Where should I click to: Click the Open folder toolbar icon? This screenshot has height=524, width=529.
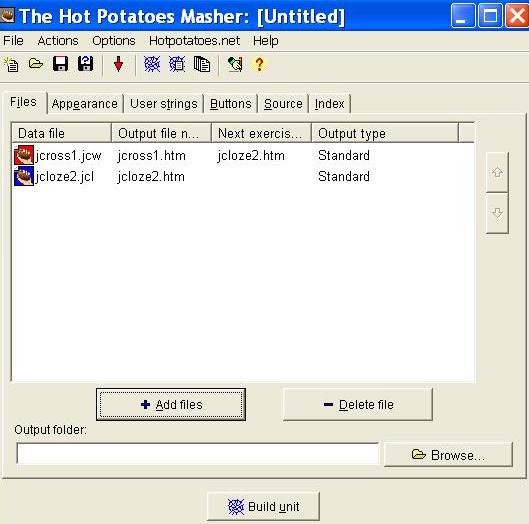tap(36, 63)
